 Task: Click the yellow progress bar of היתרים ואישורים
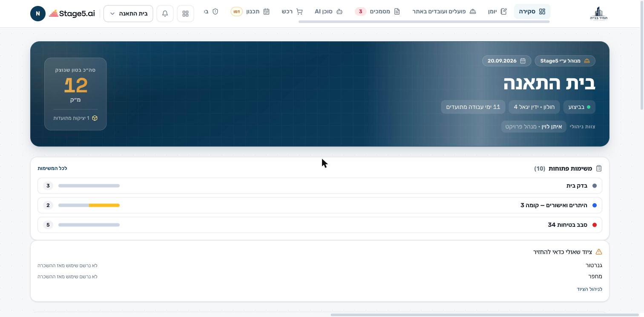104,205
